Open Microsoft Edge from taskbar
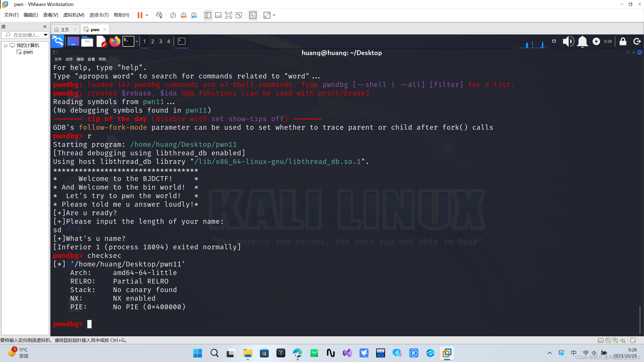The image size is (644, 362). click(x=297, y=353)
